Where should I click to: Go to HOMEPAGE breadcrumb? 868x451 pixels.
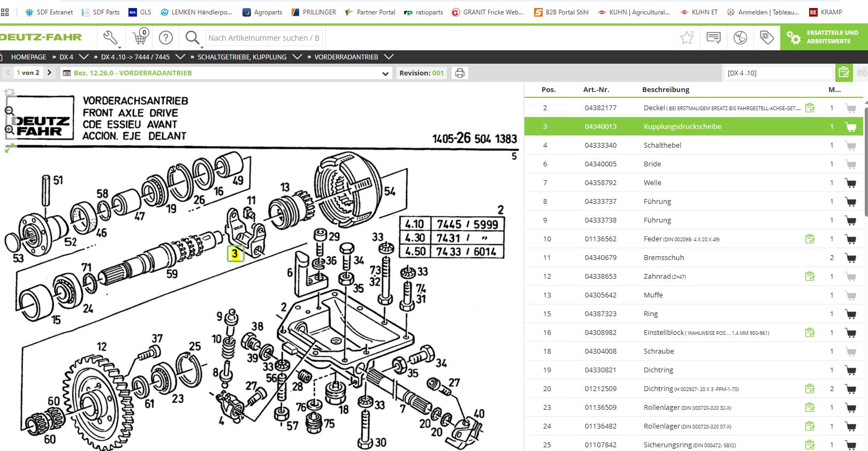[28, 57]
